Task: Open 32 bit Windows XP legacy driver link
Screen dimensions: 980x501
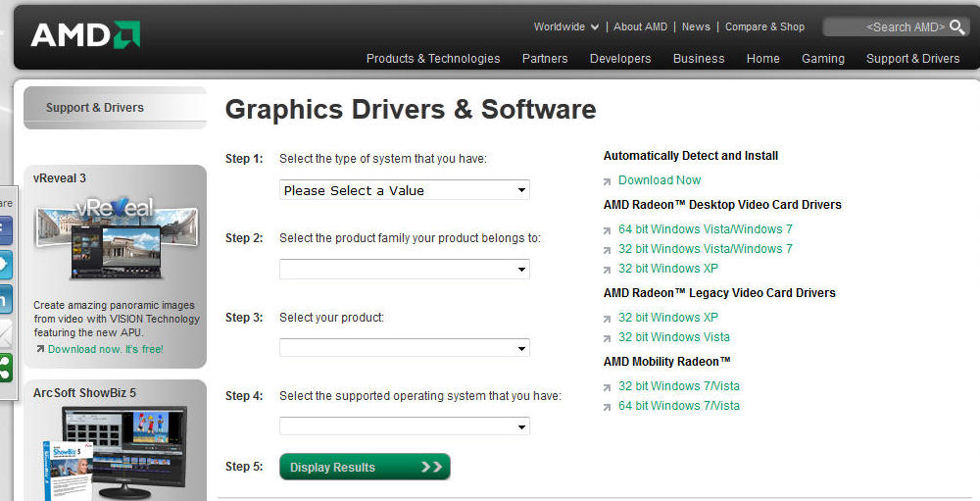Action: pos(668,317)
